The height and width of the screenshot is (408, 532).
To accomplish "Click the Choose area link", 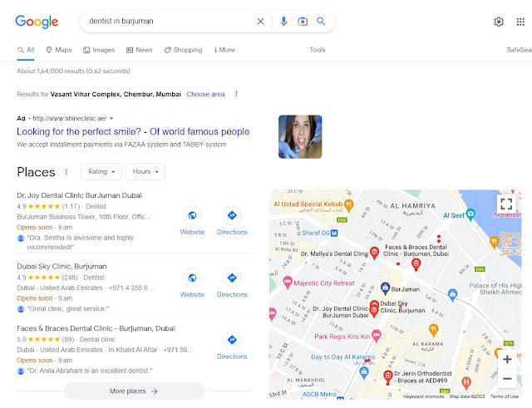I will (205, 94).
